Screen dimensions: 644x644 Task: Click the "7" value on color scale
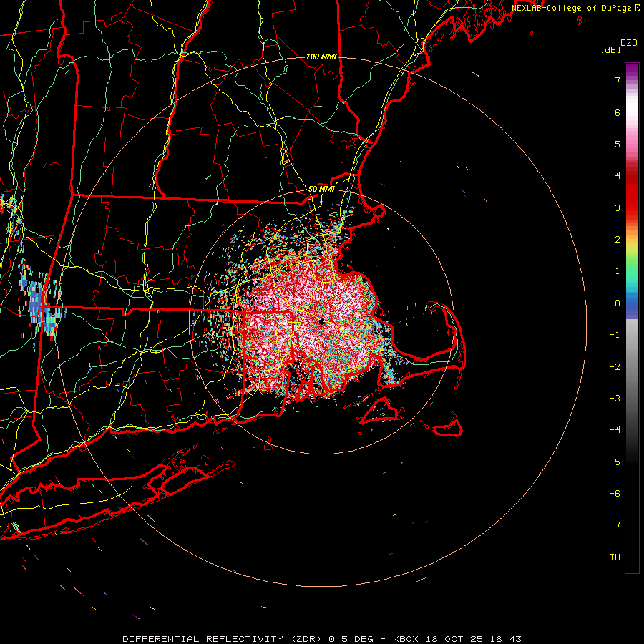618,80
